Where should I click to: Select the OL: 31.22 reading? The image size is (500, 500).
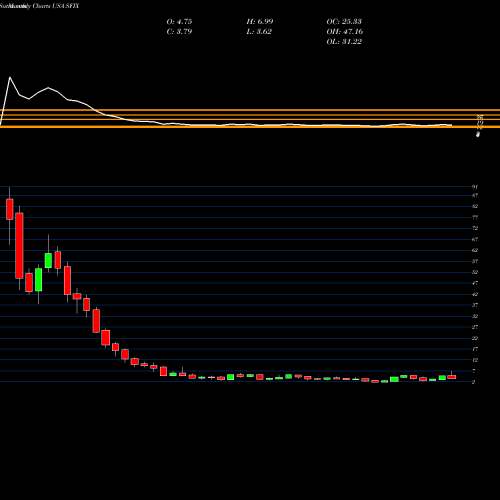(x=344, y=42)
